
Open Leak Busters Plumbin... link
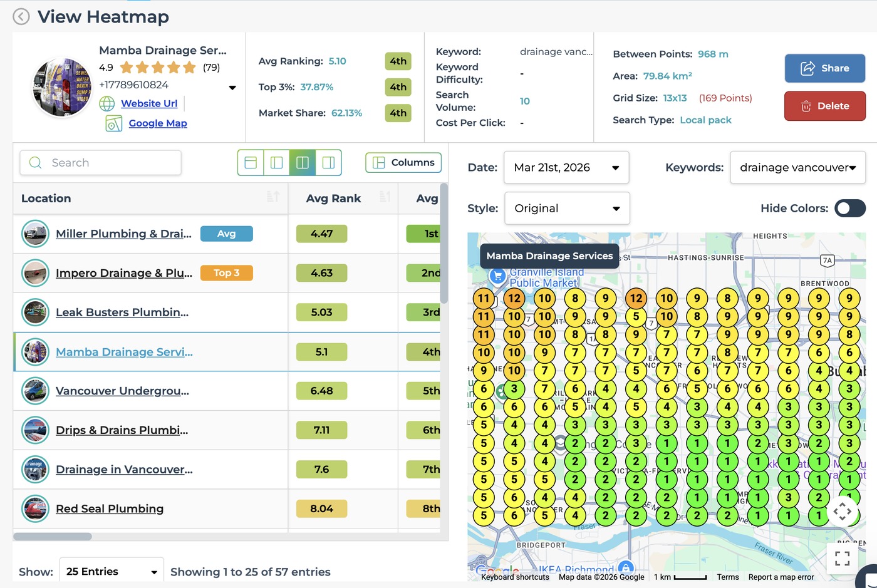[x=122, y=312]
